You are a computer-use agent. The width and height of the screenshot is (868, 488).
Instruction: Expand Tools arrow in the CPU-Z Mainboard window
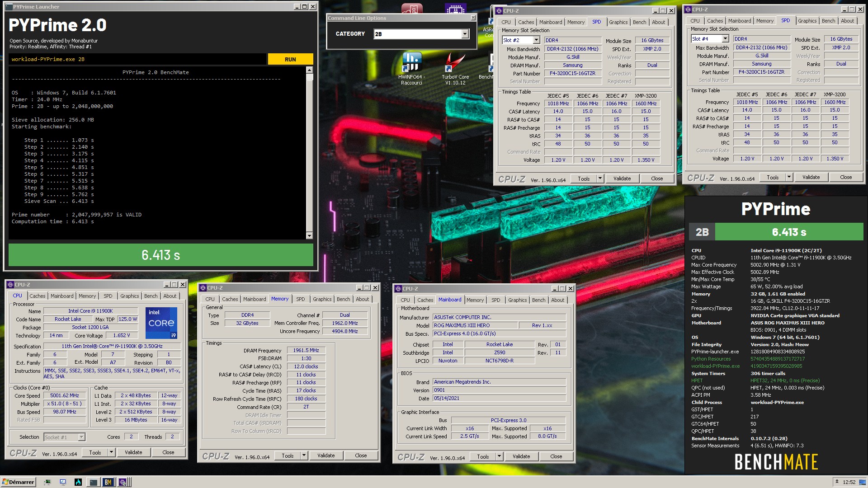499,456
